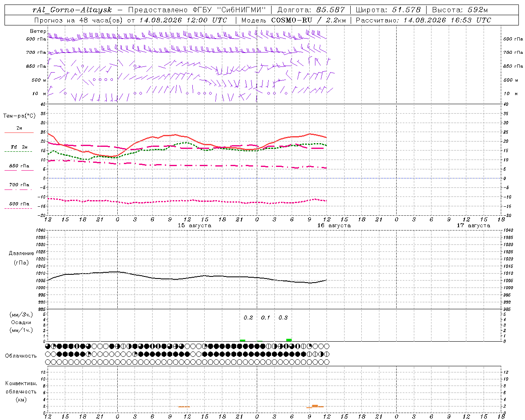Viewport: 525px width, 420px height.
Task: Select the 15 августа date marker
Action: pos(194,225)
